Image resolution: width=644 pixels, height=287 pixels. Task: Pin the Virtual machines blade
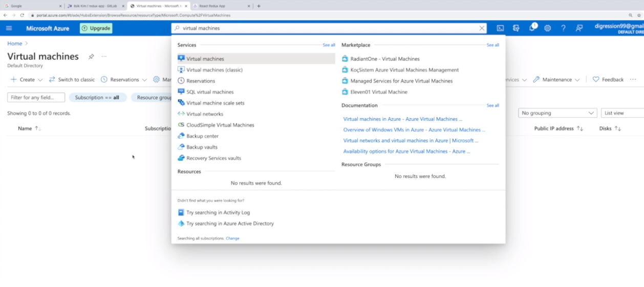coord(91,56)
